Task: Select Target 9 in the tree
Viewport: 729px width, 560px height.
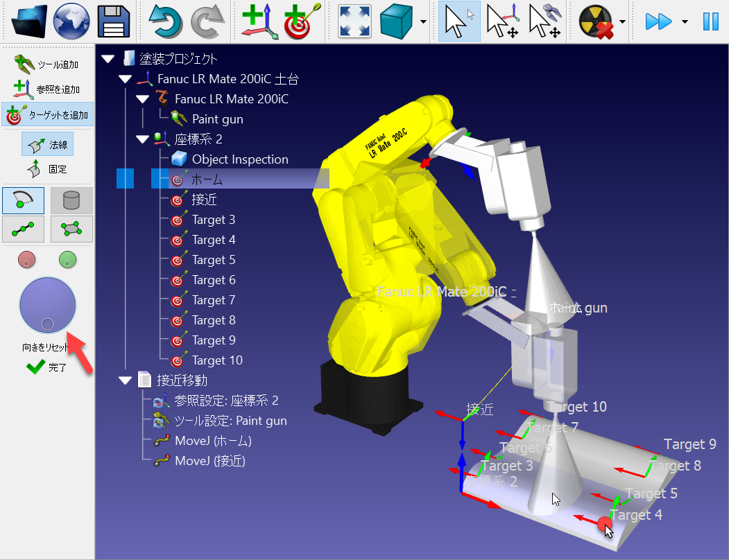Action: pyautogui.click(x=214, y=340)
